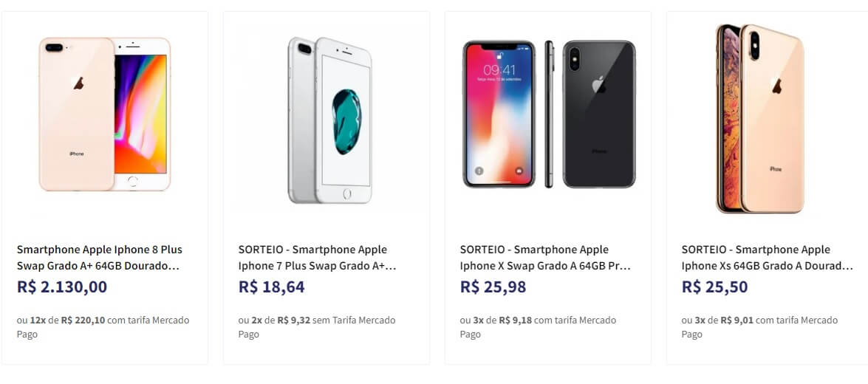Open the 'SORTEIO - Iphone 7 Plus Swap' title link
This screenshot has width=868, height=384.
pyautogui.click(x=317, y=258)
